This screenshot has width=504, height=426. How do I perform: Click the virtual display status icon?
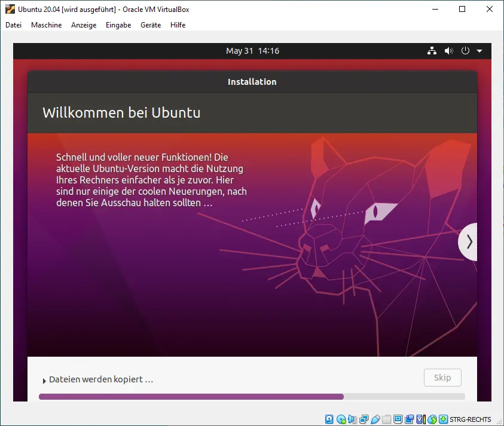click(398, 419)
